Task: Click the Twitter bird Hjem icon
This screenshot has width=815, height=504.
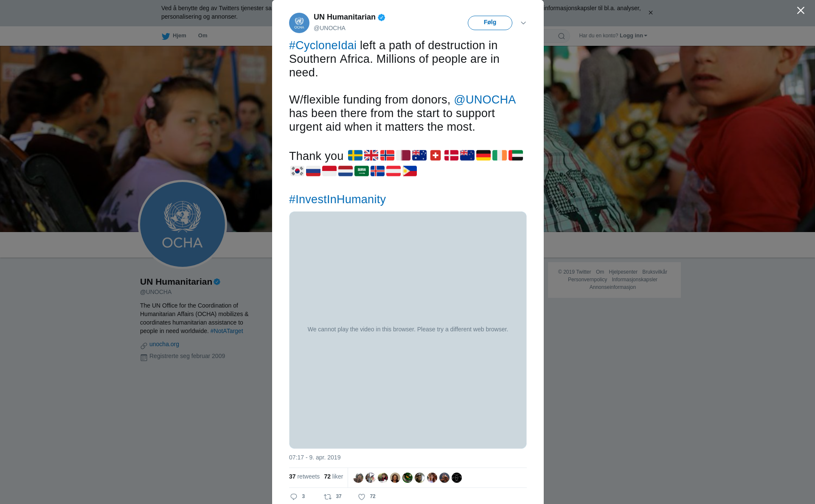Action: [166, 36]
